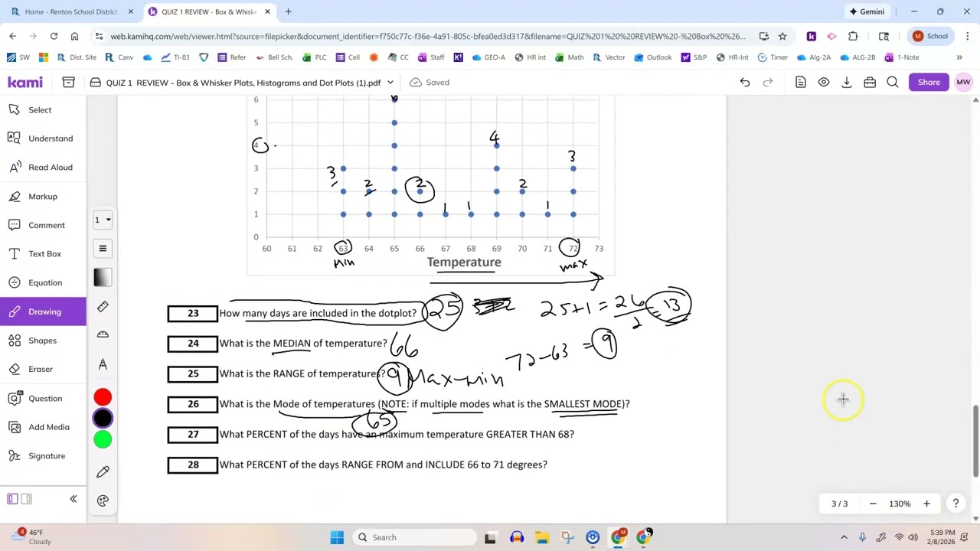Select the pen freehand tool

pos(103,471)
